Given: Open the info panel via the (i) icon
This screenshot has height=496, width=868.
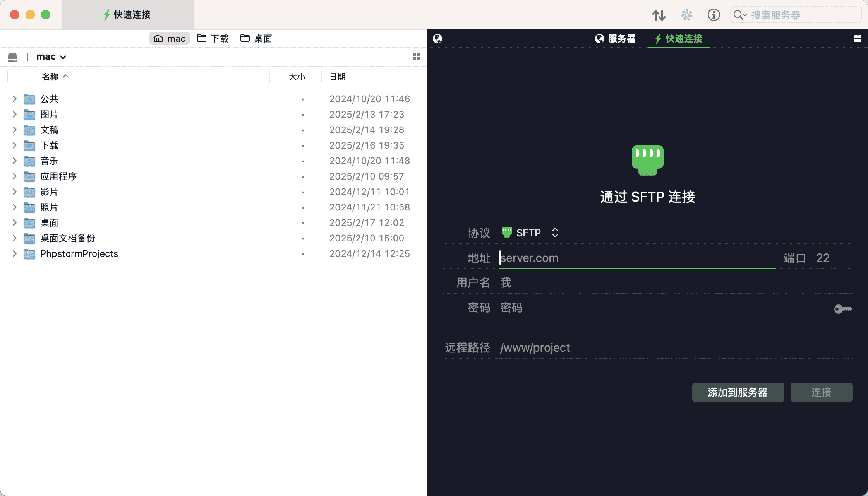Looking at the screenshot, I should pos(714,15).
